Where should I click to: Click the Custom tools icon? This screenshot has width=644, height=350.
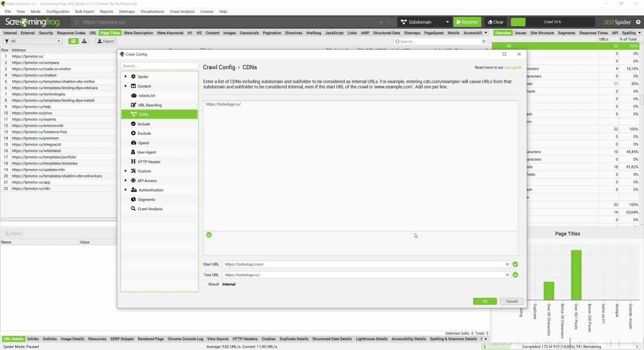tap(133, 171)
